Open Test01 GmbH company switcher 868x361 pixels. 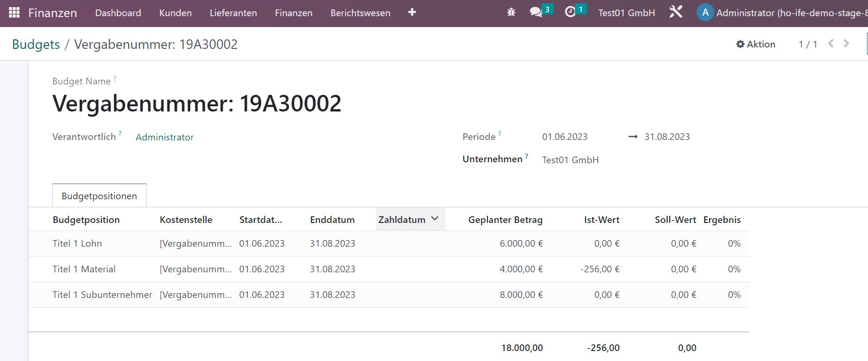(x=626, y=13)
